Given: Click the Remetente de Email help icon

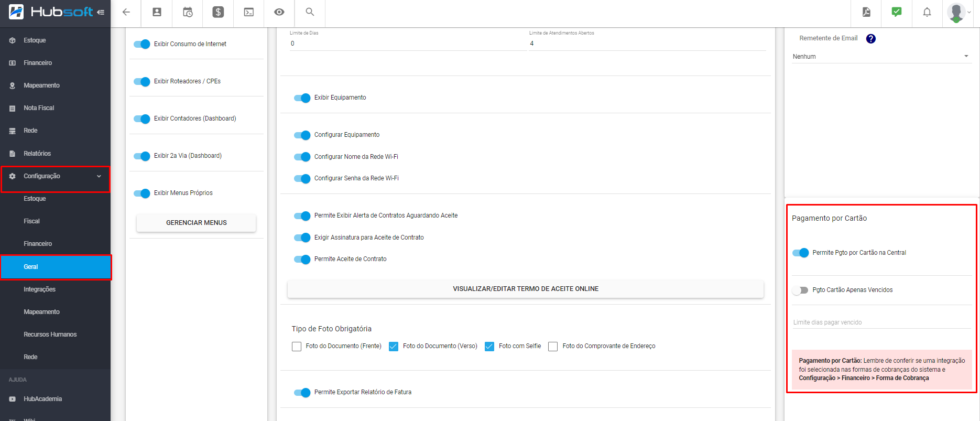Looking at the screenshot, I should tap(871, 39).
